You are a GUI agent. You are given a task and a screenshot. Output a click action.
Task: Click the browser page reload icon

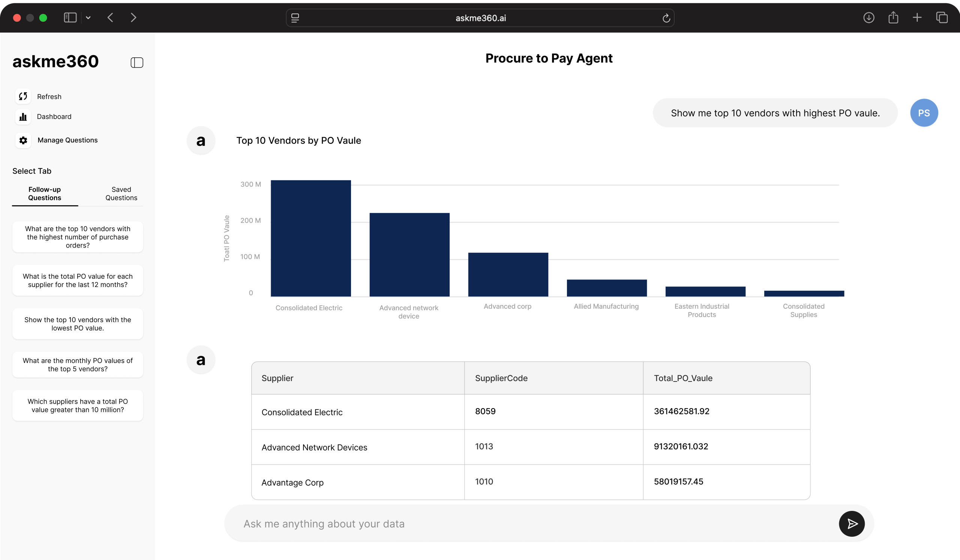[x=666, y=18]
